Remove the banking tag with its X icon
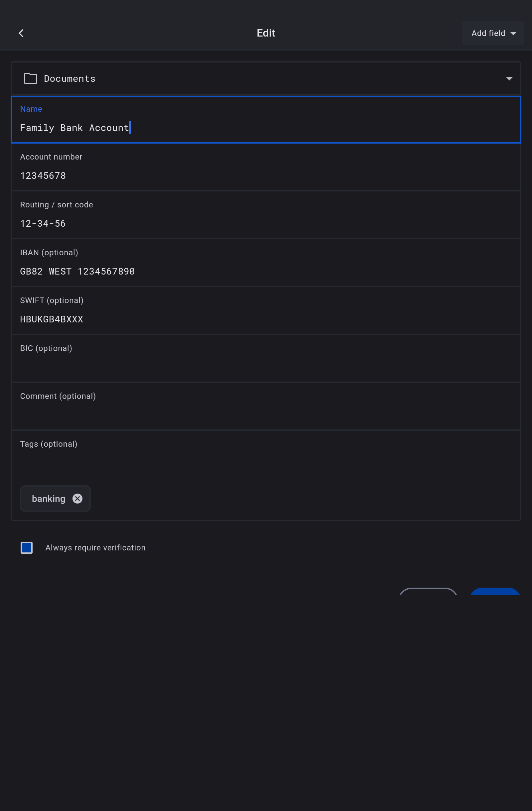532x811 pixels. click(77, 499)
